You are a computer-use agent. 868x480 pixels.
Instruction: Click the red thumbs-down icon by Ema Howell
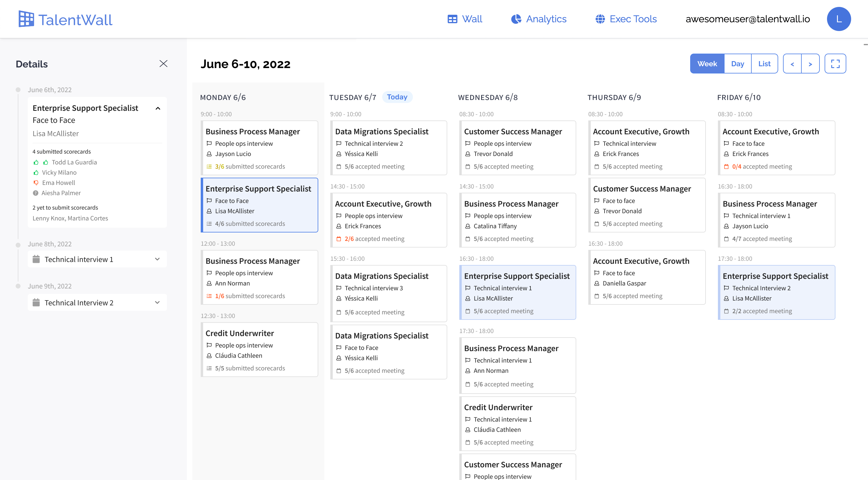click(36, 183)
